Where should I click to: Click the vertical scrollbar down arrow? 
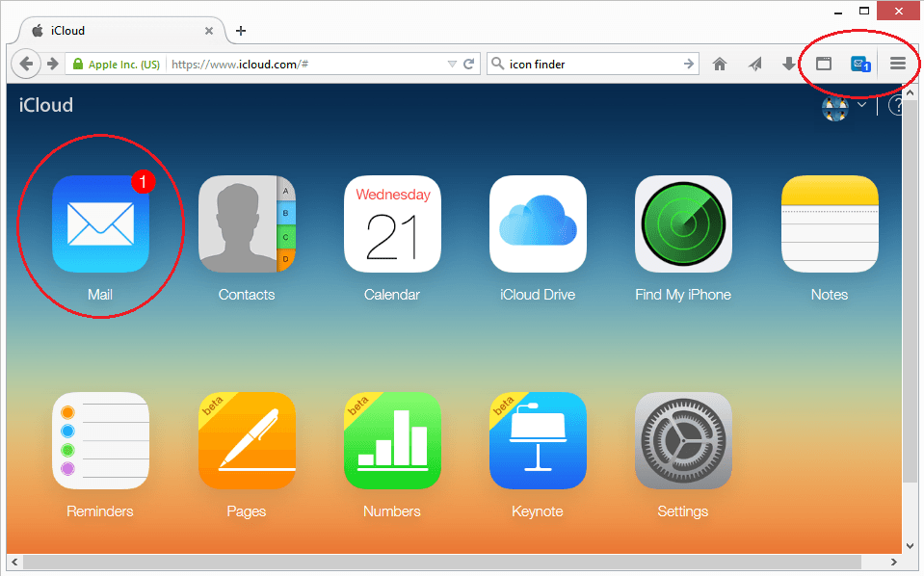(910, 545)
